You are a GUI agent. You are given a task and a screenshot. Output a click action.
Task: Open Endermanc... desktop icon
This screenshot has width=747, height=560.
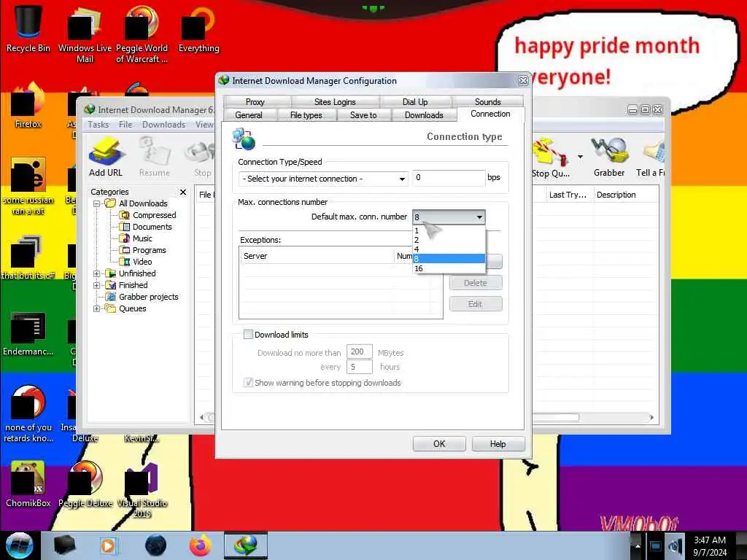[28, 333]
